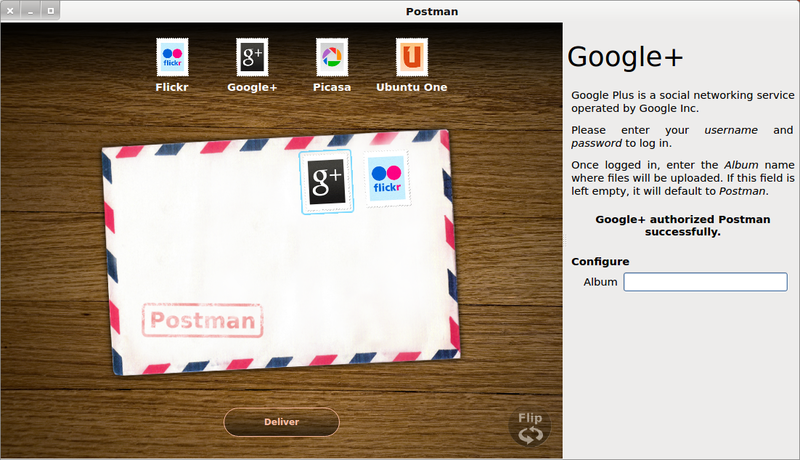Click the red Postman stamp on envelope
800x460 pixels.
click(203, 322)
